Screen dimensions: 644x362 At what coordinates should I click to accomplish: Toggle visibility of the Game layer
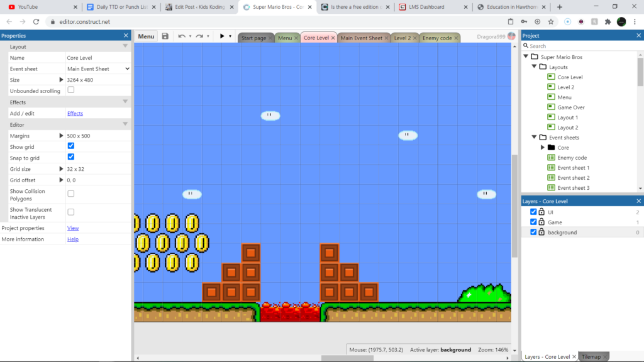click(x=533, y=222)
